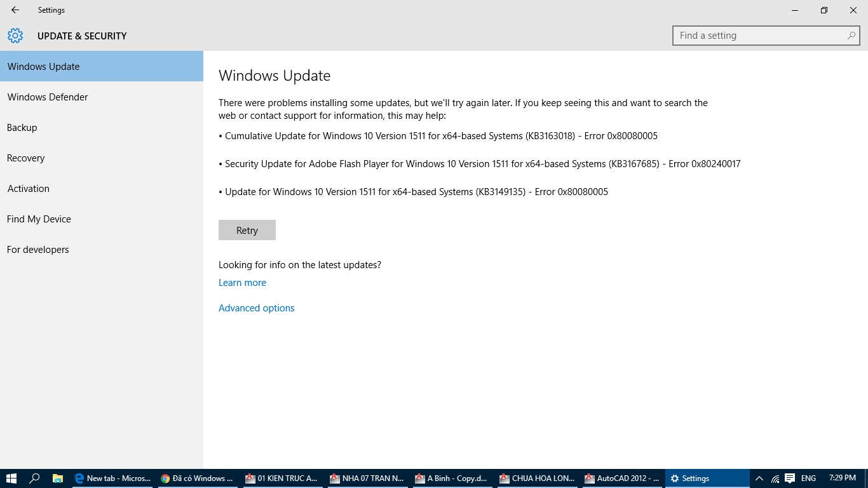Switch to the '01 KIEN TRUC A...' AutoCAD window

[282, 478]
